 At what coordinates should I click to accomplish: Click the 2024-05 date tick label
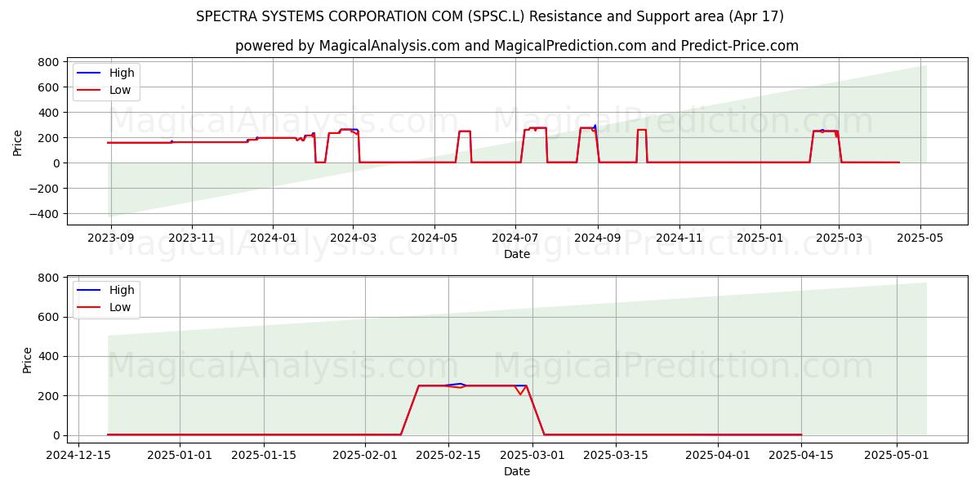[434, 238]
